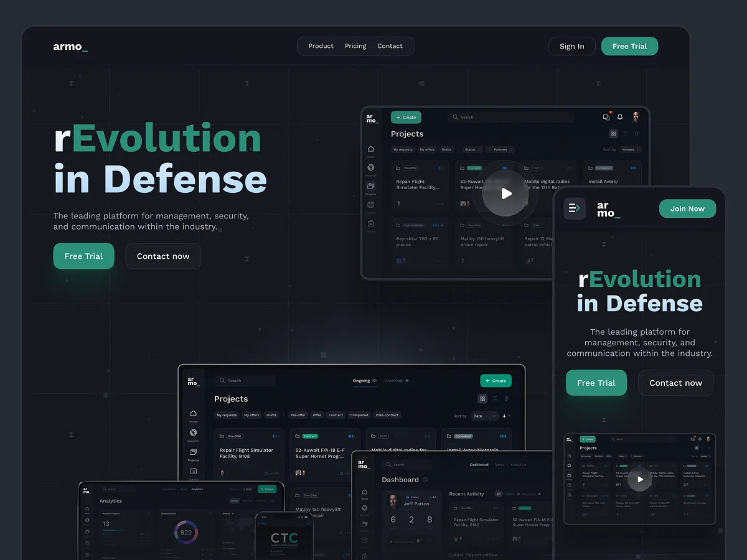Tap Free Trial in the phone mockup

tap(596, 383)
